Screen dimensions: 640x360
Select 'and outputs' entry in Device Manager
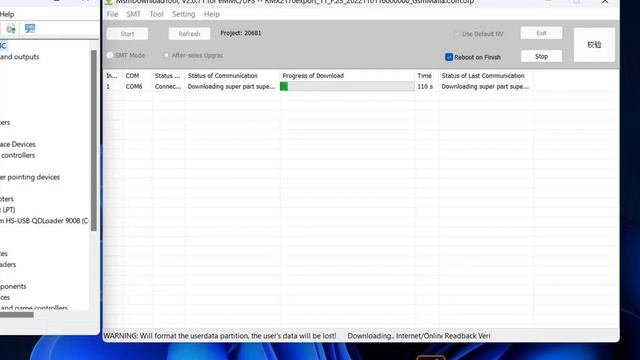point(20,57)
